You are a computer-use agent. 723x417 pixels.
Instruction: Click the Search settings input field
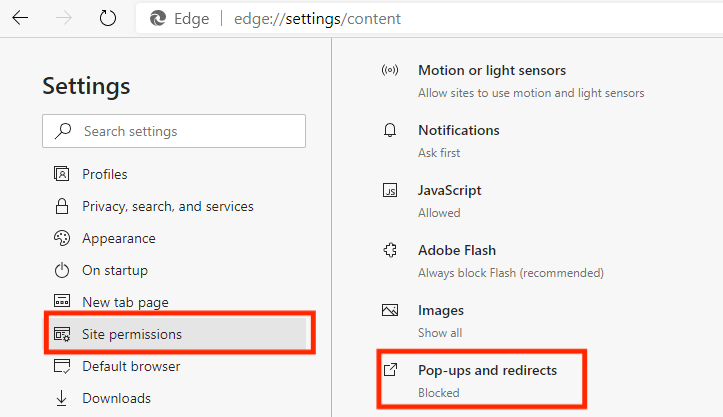point(185,131)
